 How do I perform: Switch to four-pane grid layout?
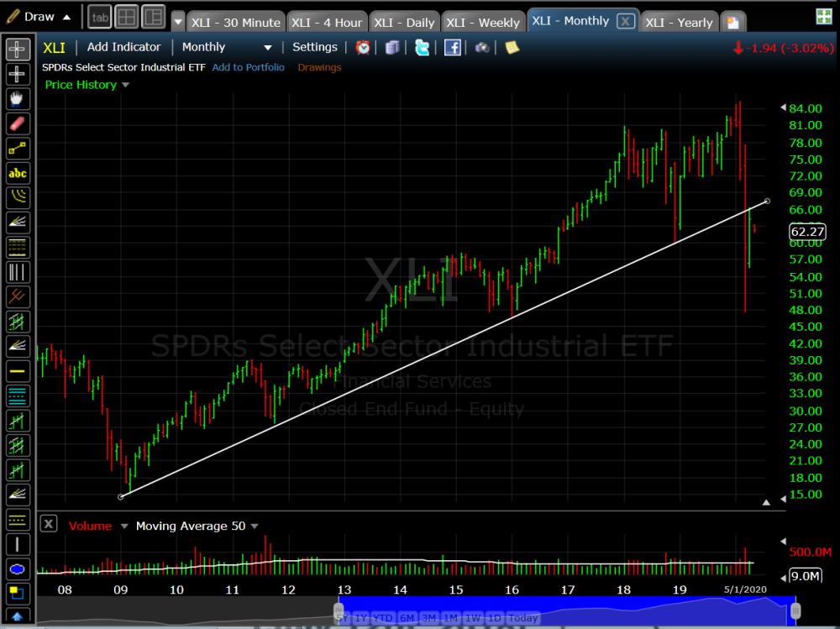(126, 17)
